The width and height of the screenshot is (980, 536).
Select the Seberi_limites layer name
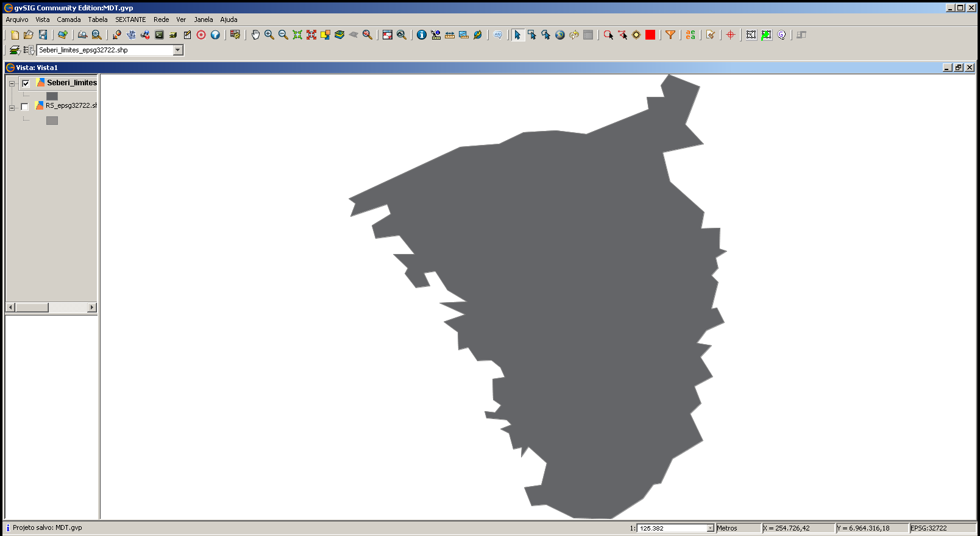coord(72,83)
